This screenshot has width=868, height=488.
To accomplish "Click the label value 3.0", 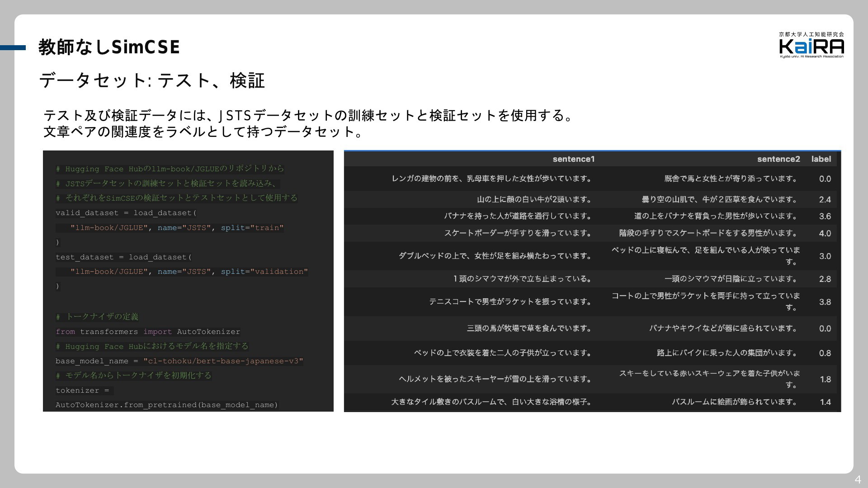I will (825, 256).
